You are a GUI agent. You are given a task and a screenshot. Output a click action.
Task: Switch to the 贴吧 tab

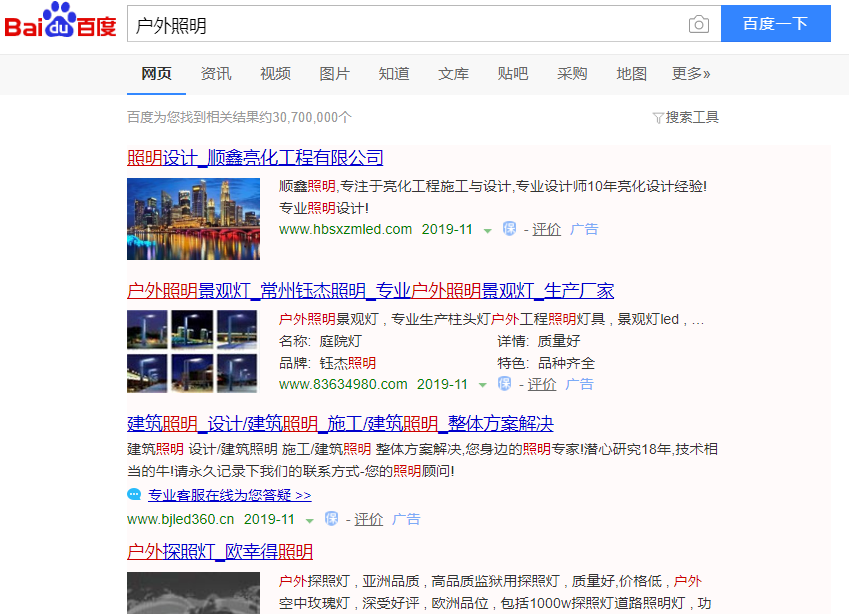coord(512,73)
